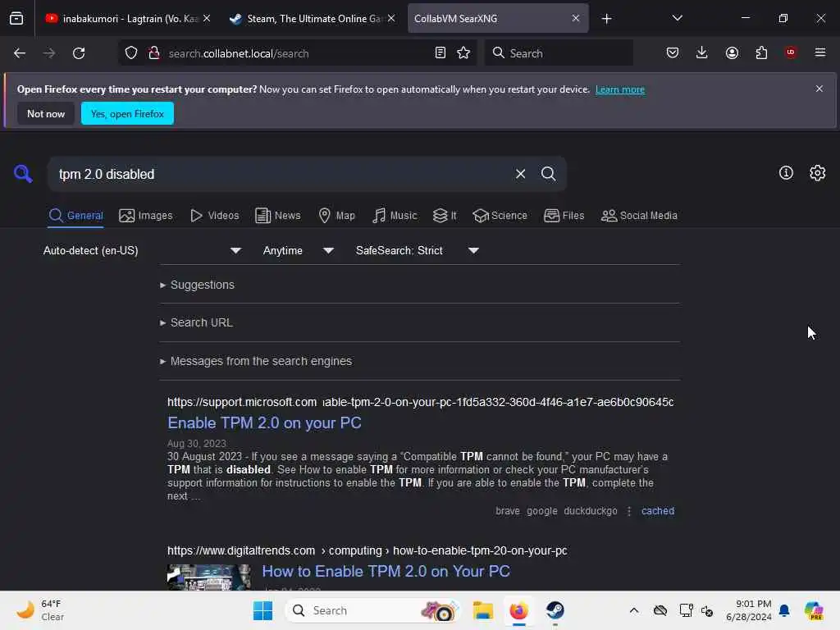Screen dimensions: 840x630
Task: Bookmark this page with the star icon
Action: [463, 52]
